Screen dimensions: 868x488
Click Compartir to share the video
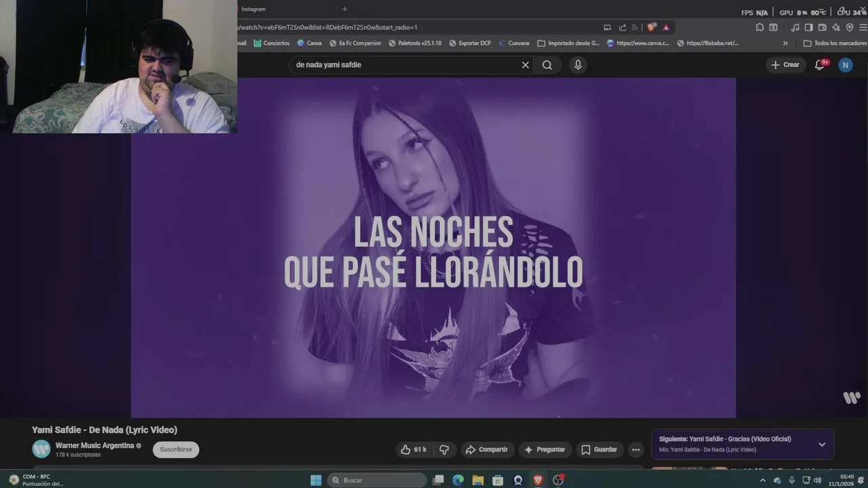coord(486,449)
